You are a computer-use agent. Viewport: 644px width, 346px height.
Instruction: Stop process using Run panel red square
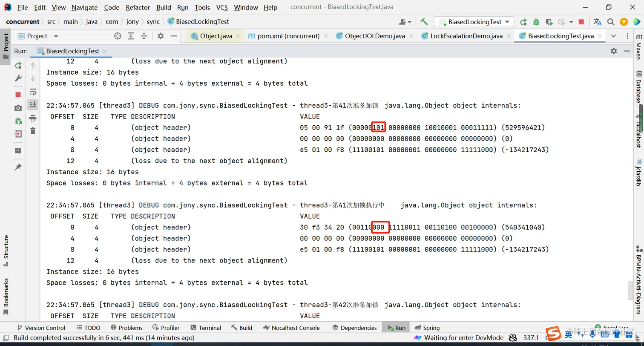[18, 95]
